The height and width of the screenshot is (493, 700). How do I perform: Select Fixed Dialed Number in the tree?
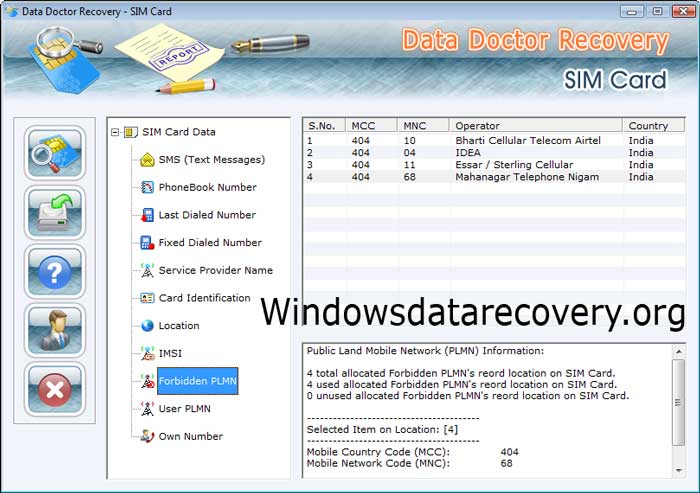(210, 243)
